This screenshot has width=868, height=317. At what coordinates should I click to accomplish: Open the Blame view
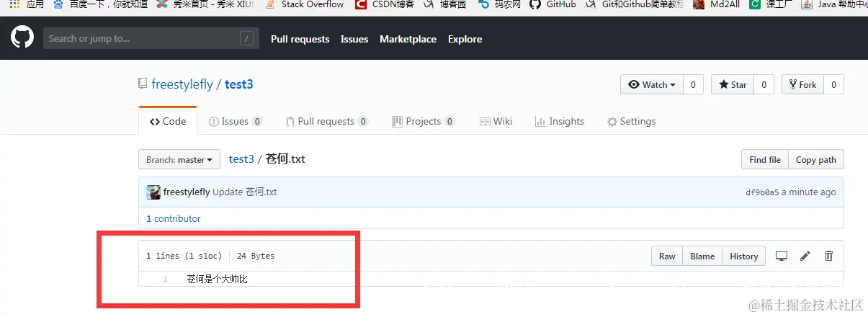[702, 256]
